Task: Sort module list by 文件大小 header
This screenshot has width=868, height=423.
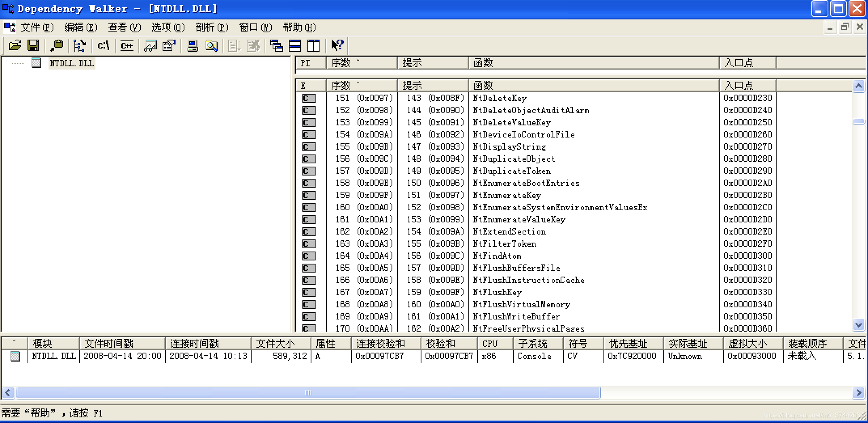Action: tap(281, 343)
